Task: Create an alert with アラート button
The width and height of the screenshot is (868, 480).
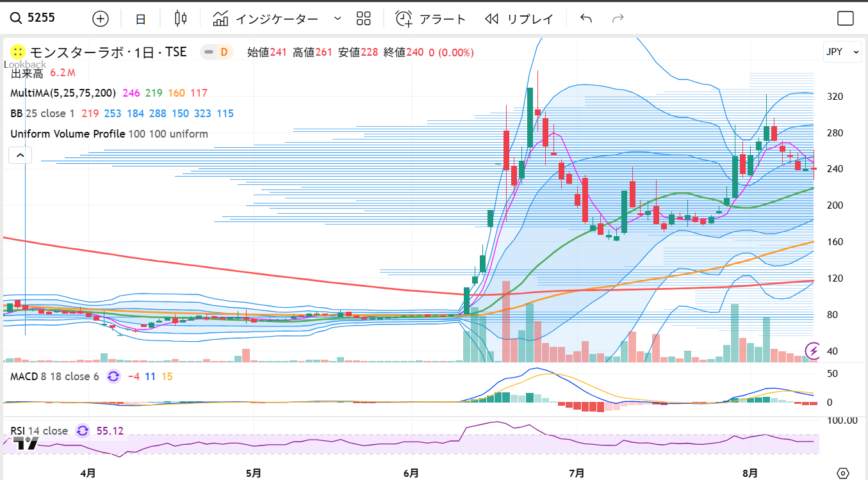Action: click(430, 19)
